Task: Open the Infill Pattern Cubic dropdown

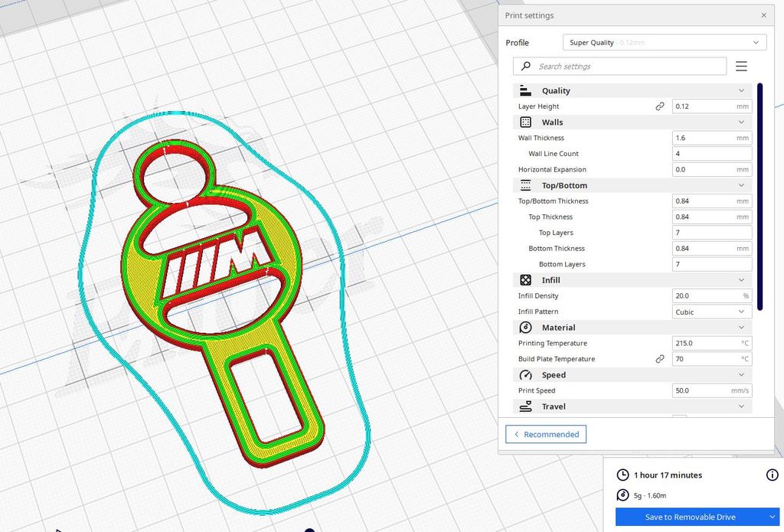Action: (x=711, y=312)
